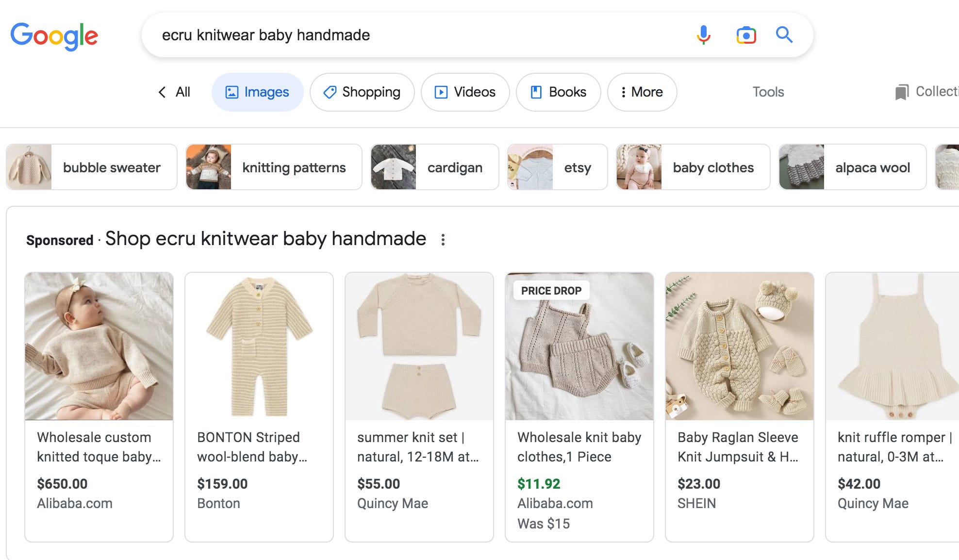Open SHEIN raglan knit jumpsuit image
The image size is (959, 560).
pos(740,346)
